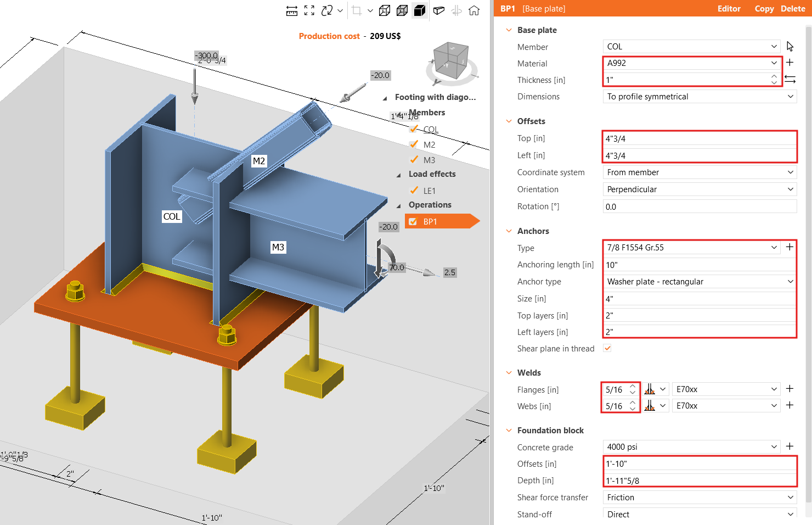Image resolution: width=812 pixels, height=525 pixels.
Task: Select the measure/dimensions tool
Action: 291,10
